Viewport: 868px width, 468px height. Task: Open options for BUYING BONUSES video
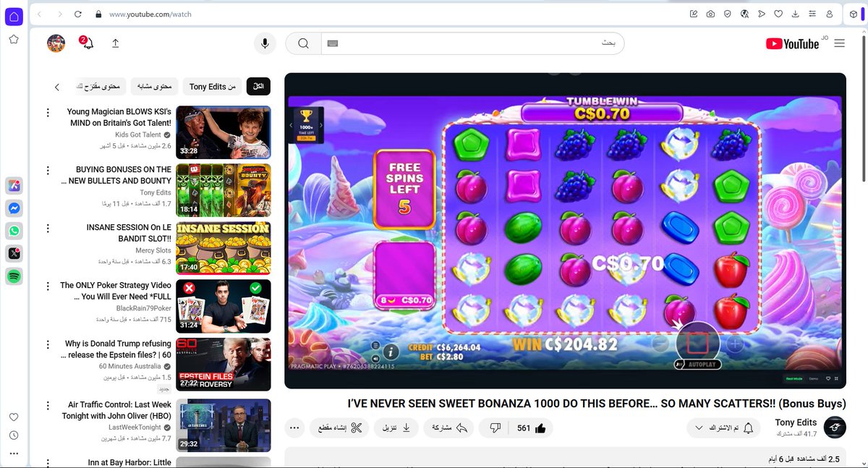point(48,170)
